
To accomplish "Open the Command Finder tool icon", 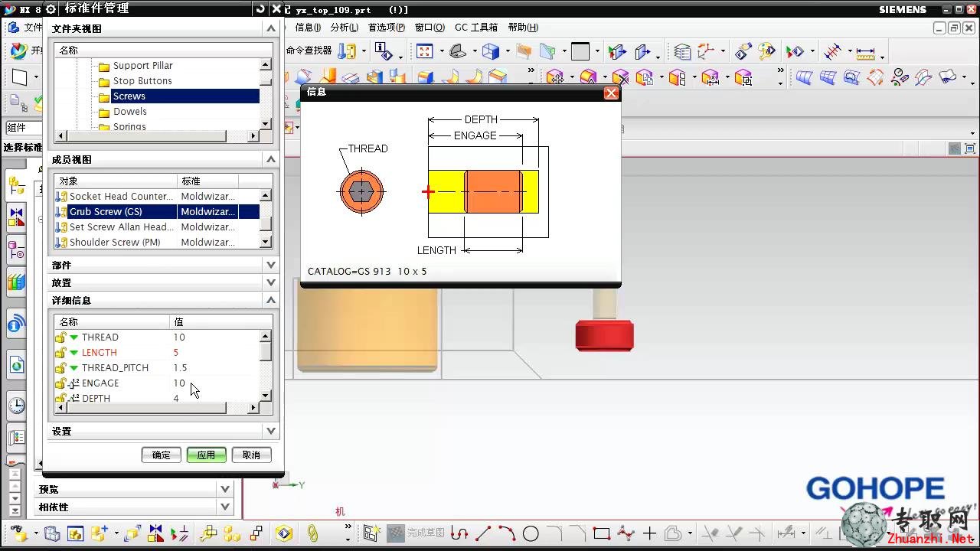I will [348, 51].
